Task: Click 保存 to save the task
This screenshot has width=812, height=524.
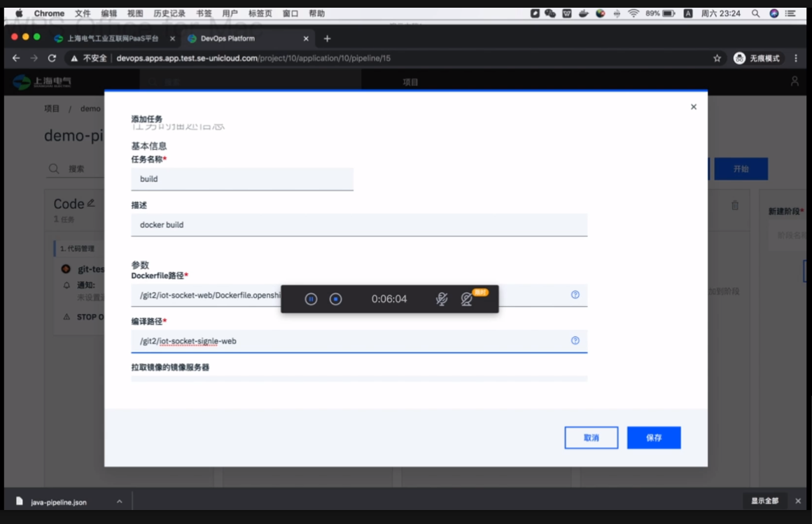Action: (x=654, y=438)
